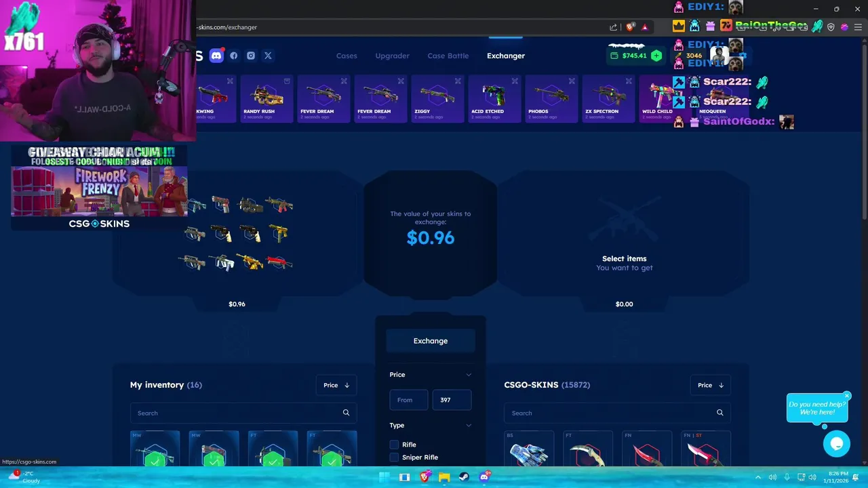Click the browser URL address field
This screenshot has width=868, height=488.
400,27
